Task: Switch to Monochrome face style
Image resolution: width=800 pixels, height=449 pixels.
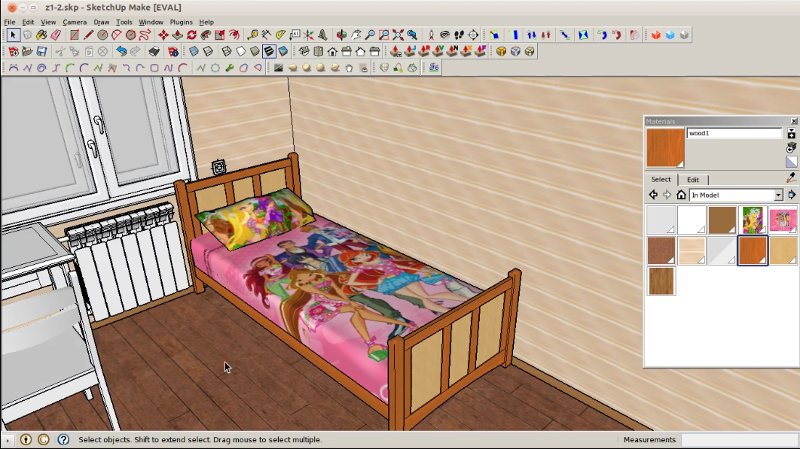Action: 283,51
